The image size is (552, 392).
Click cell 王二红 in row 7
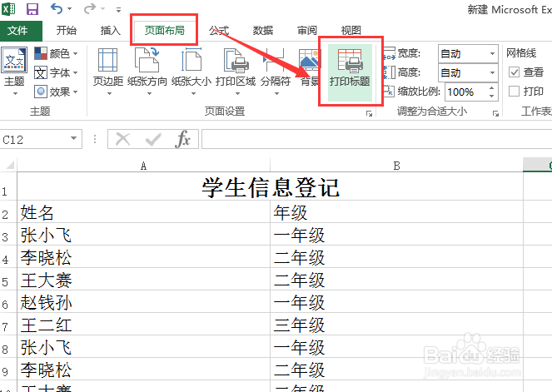pos(144,324)
